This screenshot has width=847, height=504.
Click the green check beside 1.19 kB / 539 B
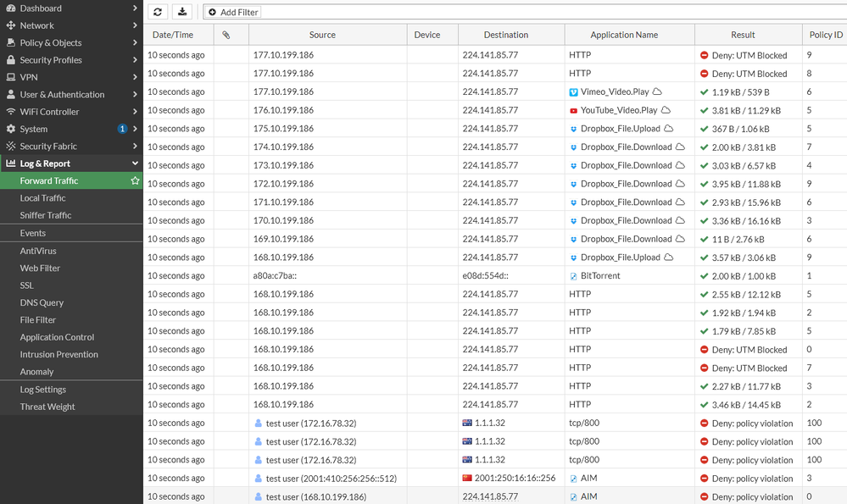[x=704, y=92]
